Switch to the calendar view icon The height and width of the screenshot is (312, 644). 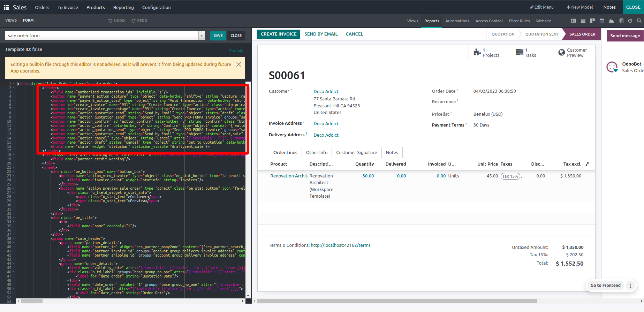click(x=602, y=21)
